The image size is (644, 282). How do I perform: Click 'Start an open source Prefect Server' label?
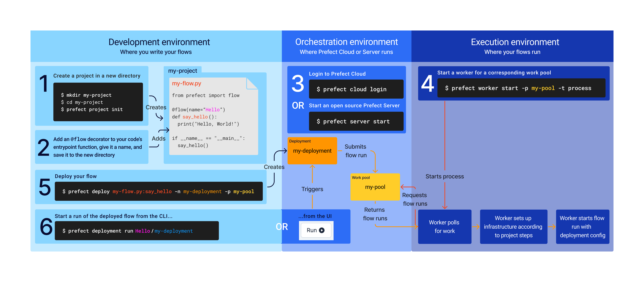click(354, 106)
